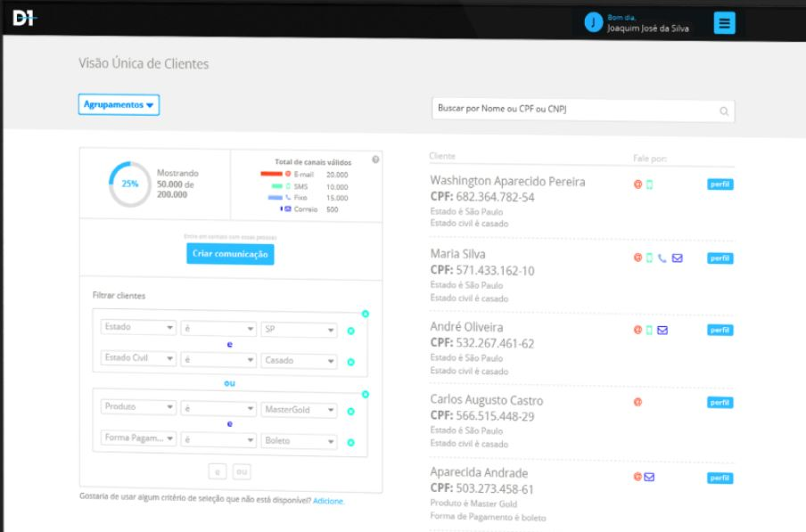Click email icon for André Oliveira
The height and width of the screenshot is (532, 806).
click(x=637, y=331)
